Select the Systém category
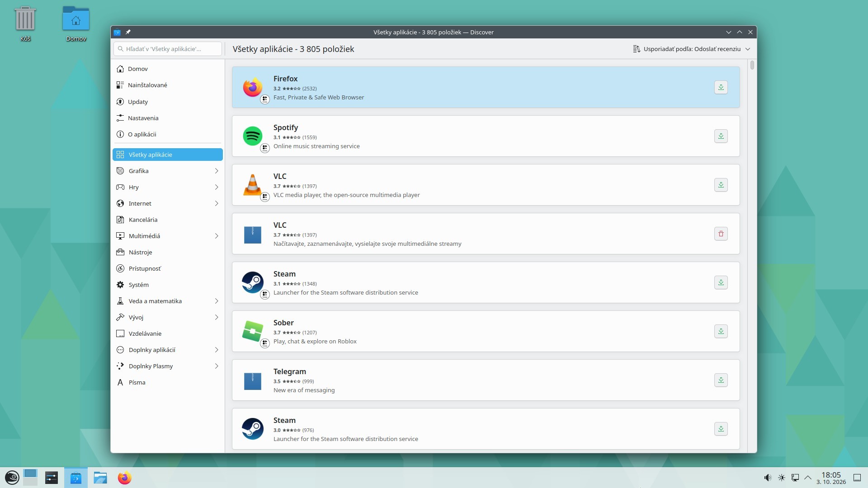This screenshot has height=488, width=868. pos(168,285)
